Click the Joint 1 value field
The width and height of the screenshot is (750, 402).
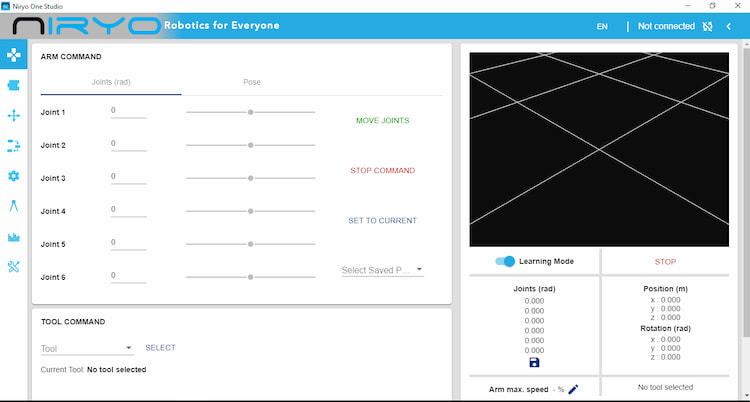129,111
